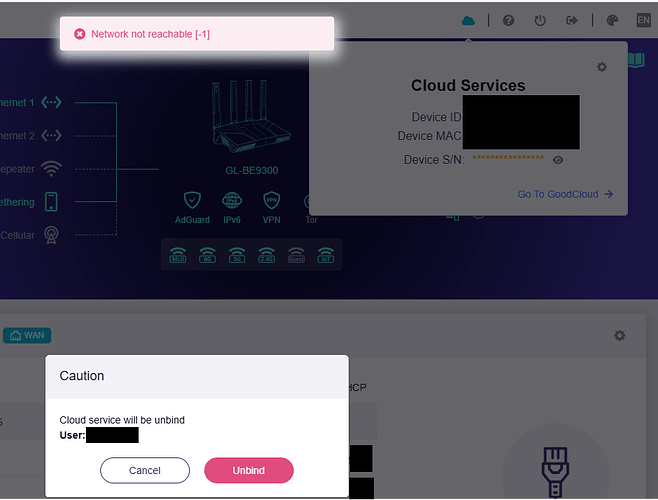
Task: Select the 5G Wi-Fi band icon
Action: coord(237,255)
